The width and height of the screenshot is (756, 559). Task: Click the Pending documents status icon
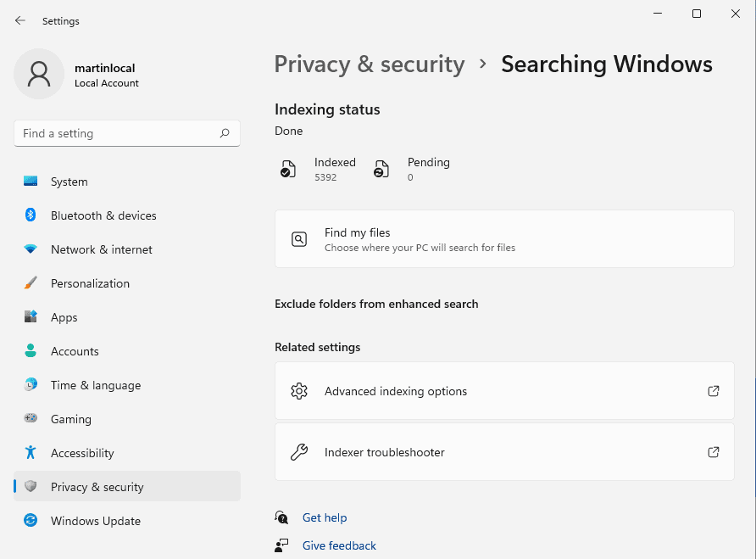click(x=381, y=169)
